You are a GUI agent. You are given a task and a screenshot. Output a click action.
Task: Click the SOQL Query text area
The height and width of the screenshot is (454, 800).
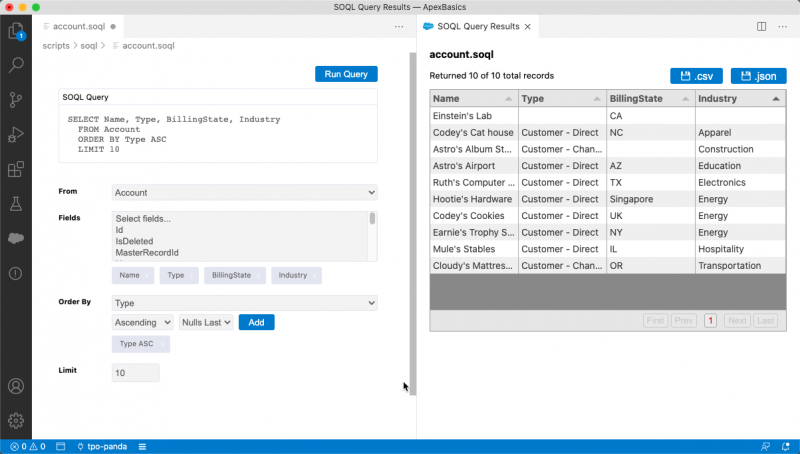point(218,134)
